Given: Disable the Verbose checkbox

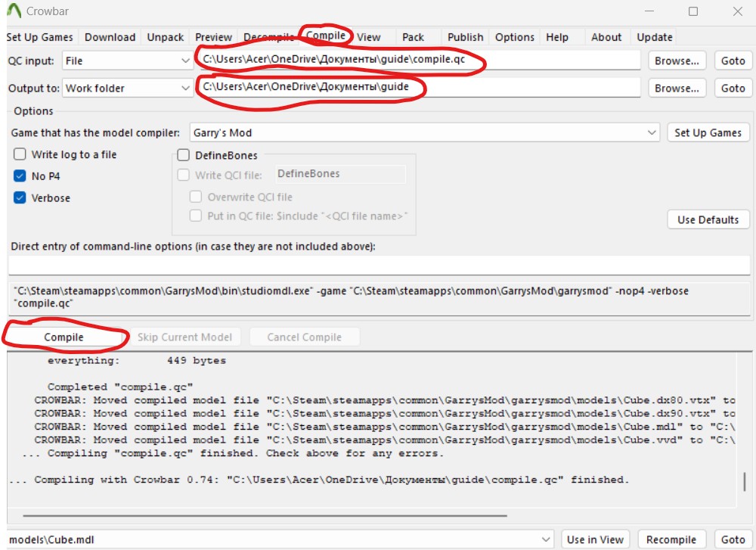Looking at the screenshot, I should pyautogui.click(x=20, y=197).
